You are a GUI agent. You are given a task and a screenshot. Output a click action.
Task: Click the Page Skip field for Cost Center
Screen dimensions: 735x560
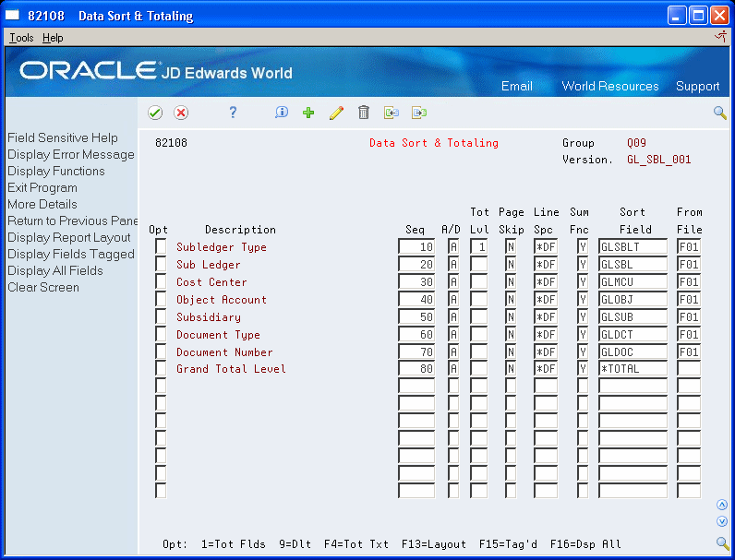[x=511, y=282]
